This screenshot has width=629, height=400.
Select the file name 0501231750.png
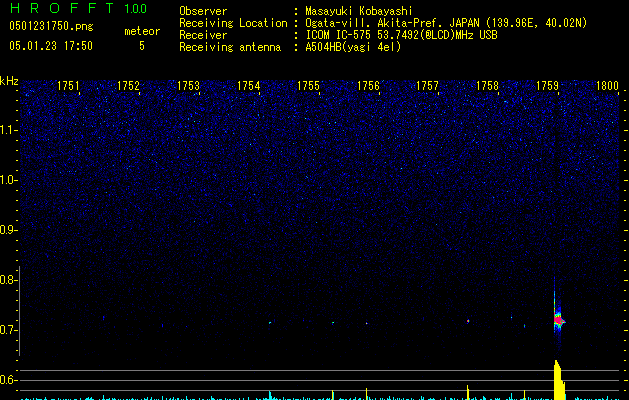pyautogui.click(x=51, y=26)
